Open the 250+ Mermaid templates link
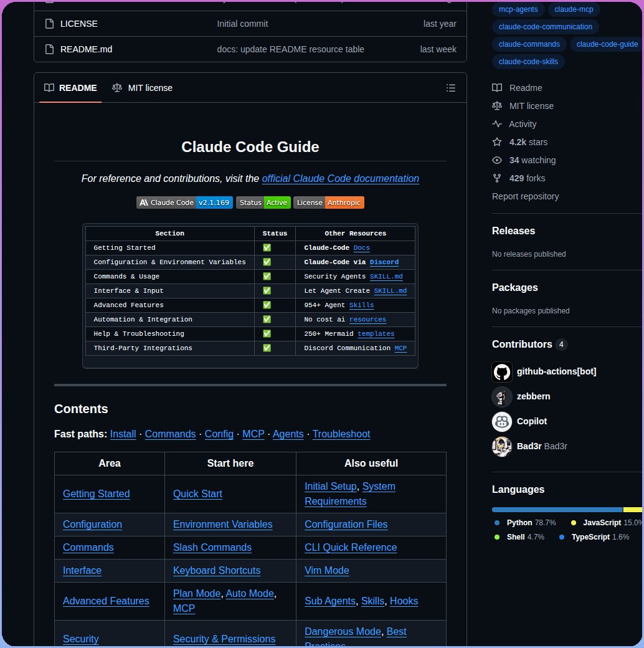Image resolution: width=644 pixels, height=648 pixels. [376, 334]
